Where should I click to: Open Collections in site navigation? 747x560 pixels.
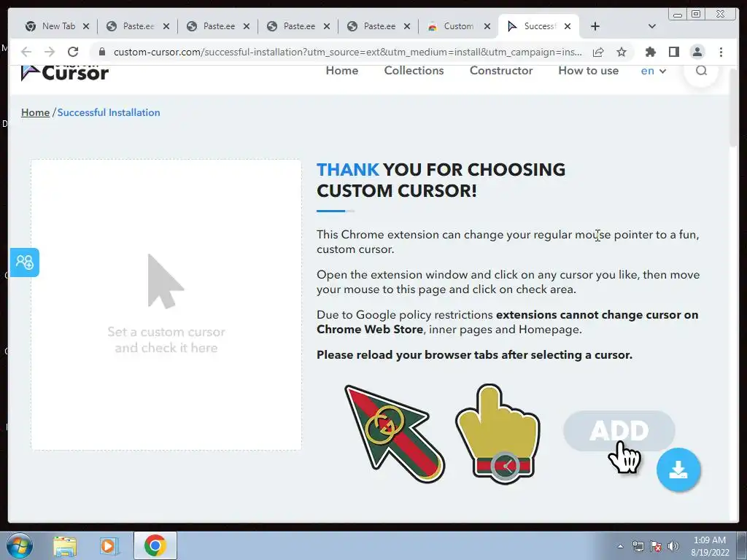point(414,71)
